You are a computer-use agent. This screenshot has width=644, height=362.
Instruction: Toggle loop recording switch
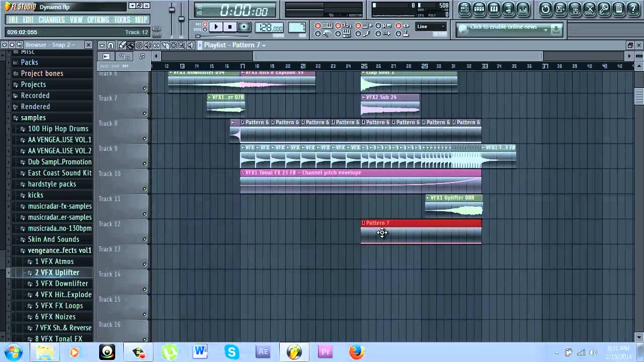coord(378,26)
